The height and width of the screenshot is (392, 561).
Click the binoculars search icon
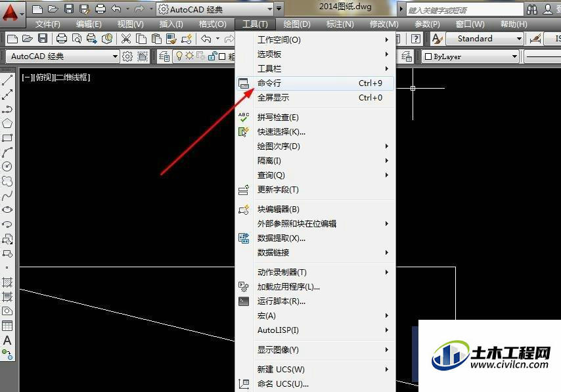pyautogui.click(x=531, y=9)
